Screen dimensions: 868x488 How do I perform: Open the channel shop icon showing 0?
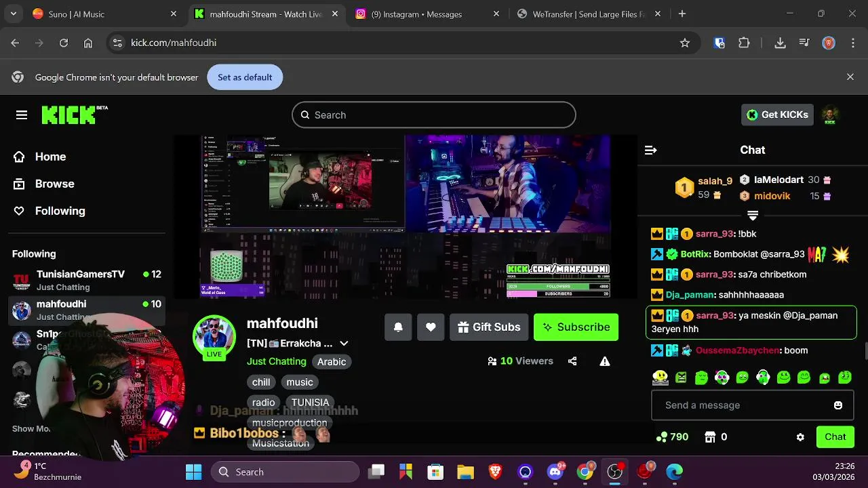pyautogui.click(x=711, y=437)
